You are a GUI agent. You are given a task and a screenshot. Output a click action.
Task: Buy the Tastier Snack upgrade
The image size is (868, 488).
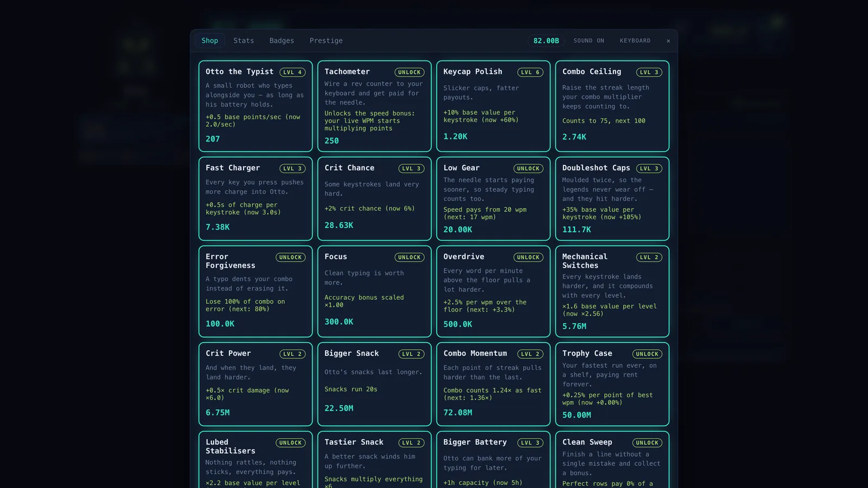374,460
